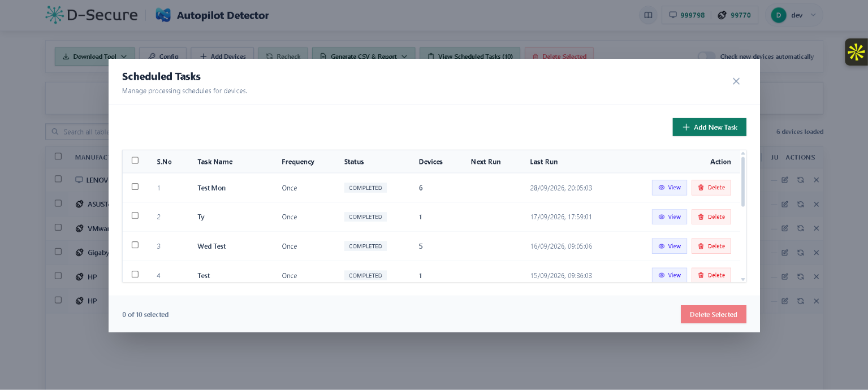Close the Scheduled Tasks dialog

point(736,81)
